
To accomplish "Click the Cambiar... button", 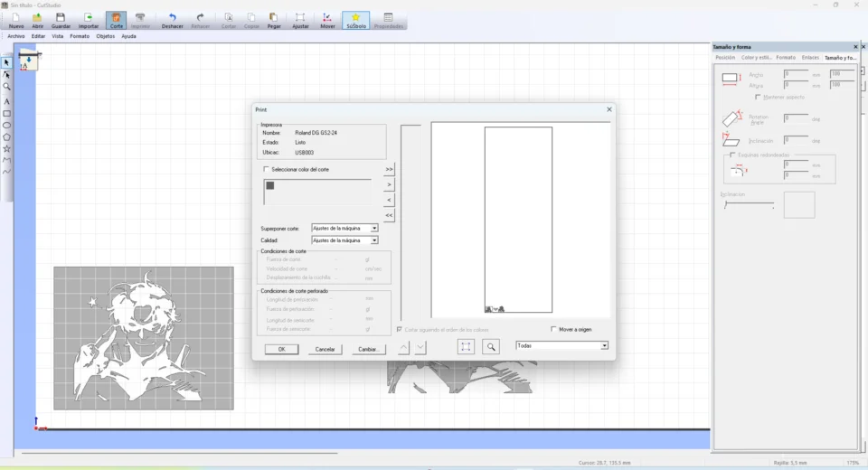I will [x=368, y=349].
